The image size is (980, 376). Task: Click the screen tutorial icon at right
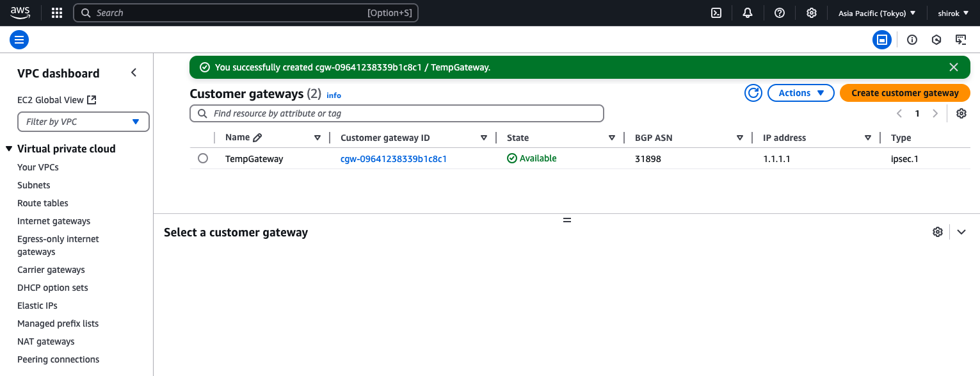(x=961, y=40)
